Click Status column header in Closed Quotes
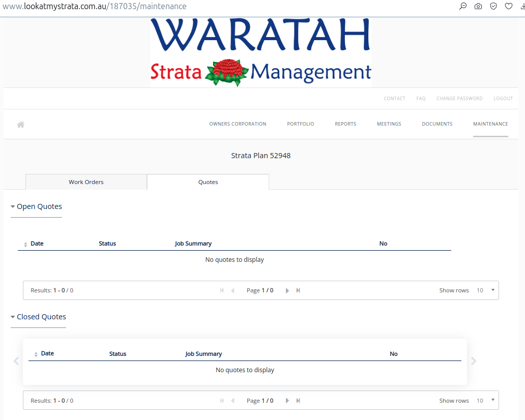Screen dimensions: 525x420 point(118,354)
